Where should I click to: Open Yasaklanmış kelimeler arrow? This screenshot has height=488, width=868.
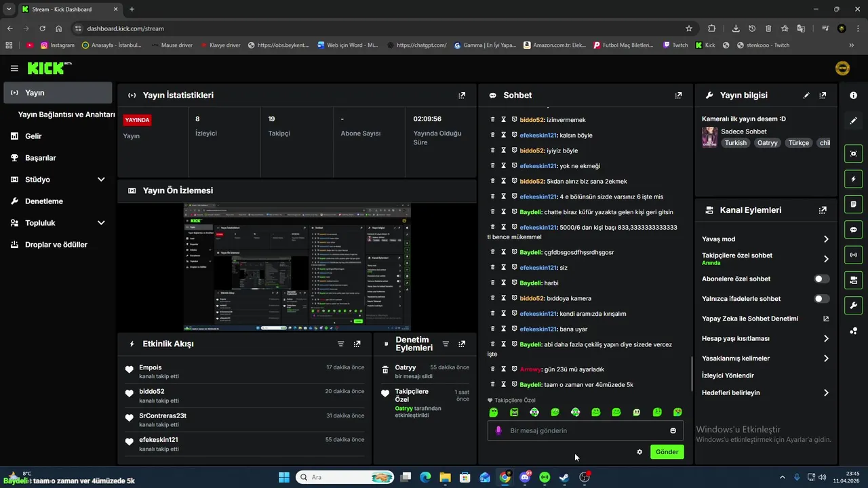pyautogui.click(x=826, y=359)
